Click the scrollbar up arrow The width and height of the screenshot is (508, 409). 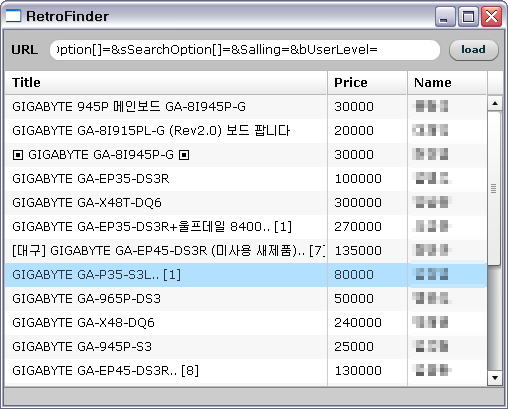pyautogui.click(x=495, y=103)
